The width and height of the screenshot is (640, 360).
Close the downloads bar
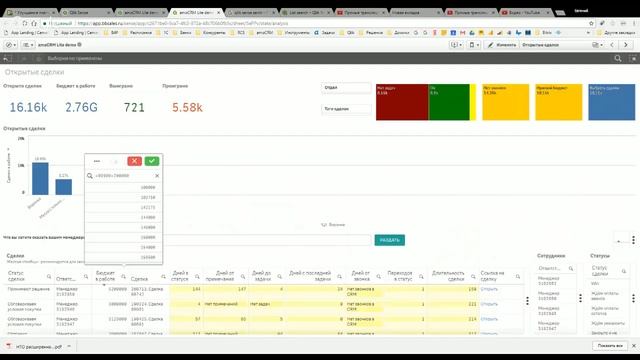pyautogui.click(x=634, y=346)
